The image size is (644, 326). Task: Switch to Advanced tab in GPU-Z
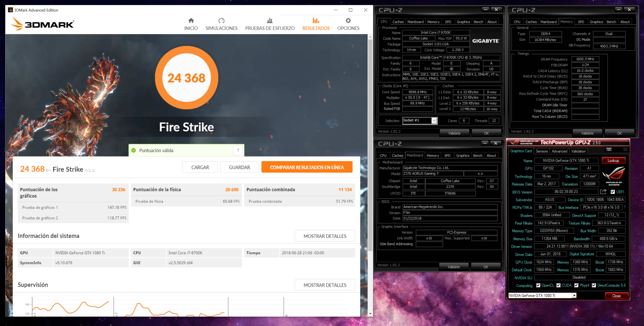pyautogui.click(x=559, y=151)
